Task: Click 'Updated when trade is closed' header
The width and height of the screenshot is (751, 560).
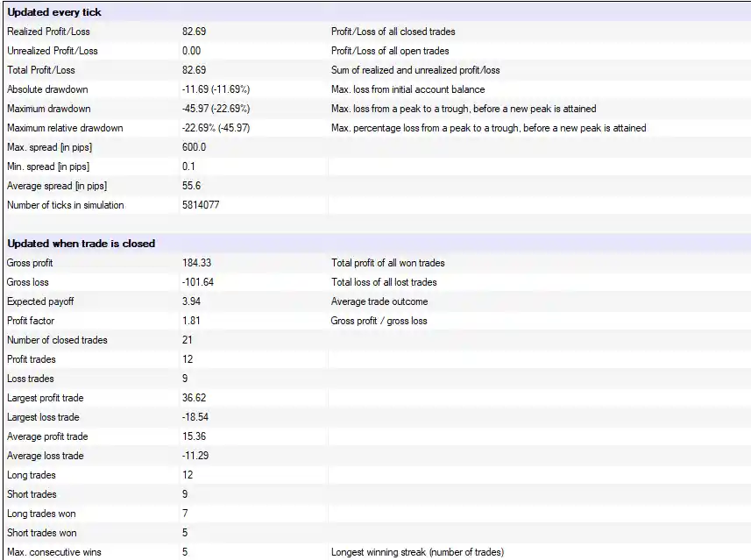Action: point(81,244)
